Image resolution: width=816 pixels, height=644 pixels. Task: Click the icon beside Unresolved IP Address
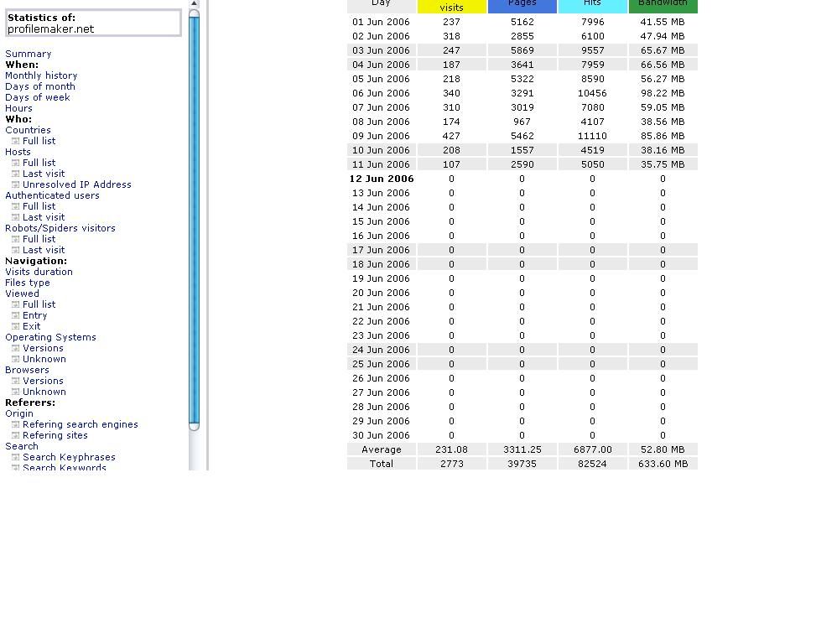[16, 184]
